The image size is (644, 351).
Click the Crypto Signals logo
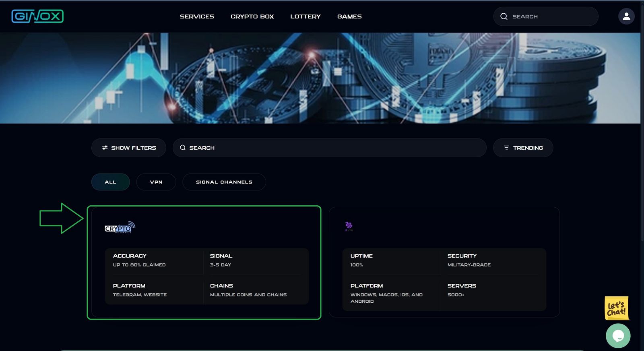coord(120,227)
